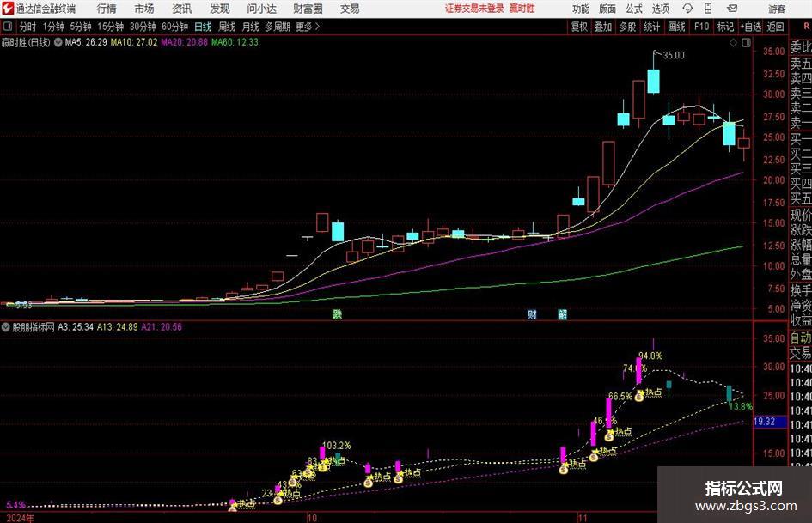Click the 94.0% label in sub-chart
The height and width of the screenshot is (523, 812).
pos(650,356)
